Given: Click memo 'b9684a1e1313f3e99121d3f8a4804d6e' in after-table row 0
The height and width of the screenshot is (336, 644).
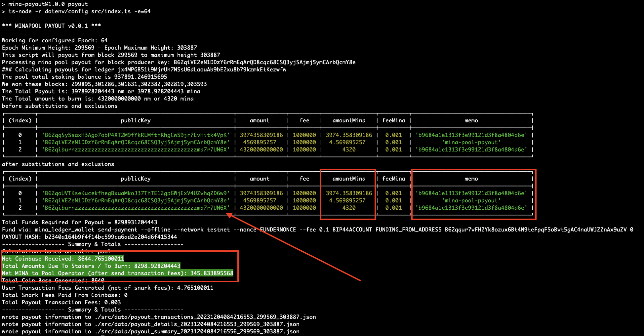Looking at the screenshot, I should (471, 193).
